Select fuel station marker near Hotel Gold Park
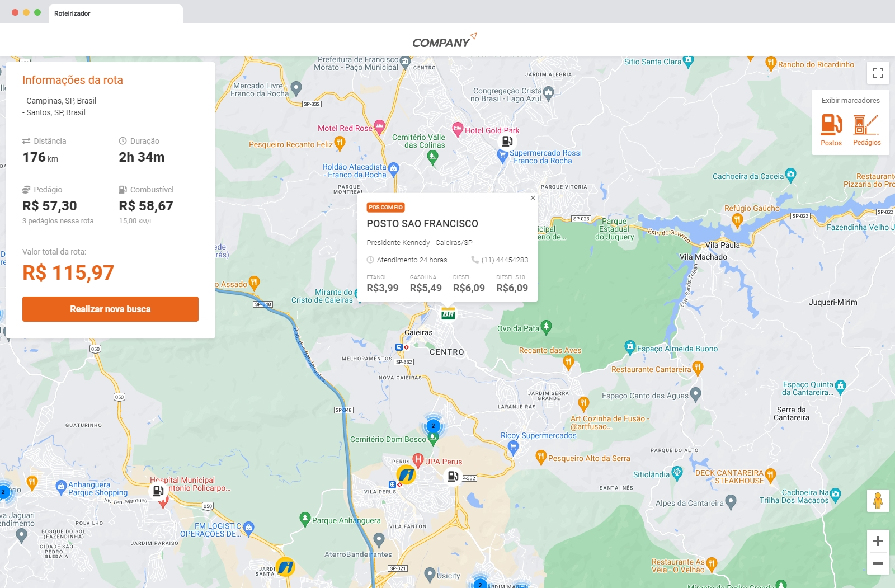The height and width of the screenshot is (588, 895). pos(507,142)
